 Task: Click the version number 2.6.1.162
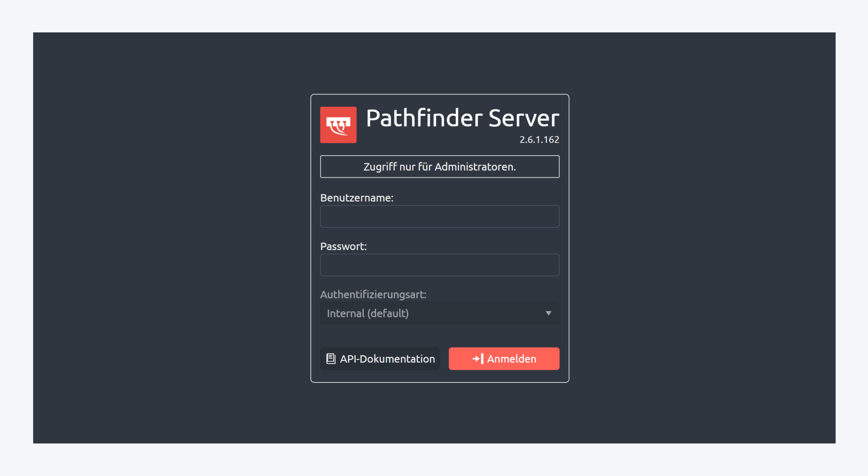[539, 140]
